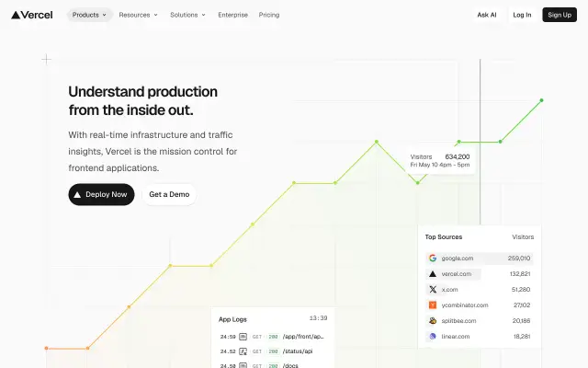Click the function icon on /status/api log row
This screenshot has height=368, width=588.
[243, 351]
